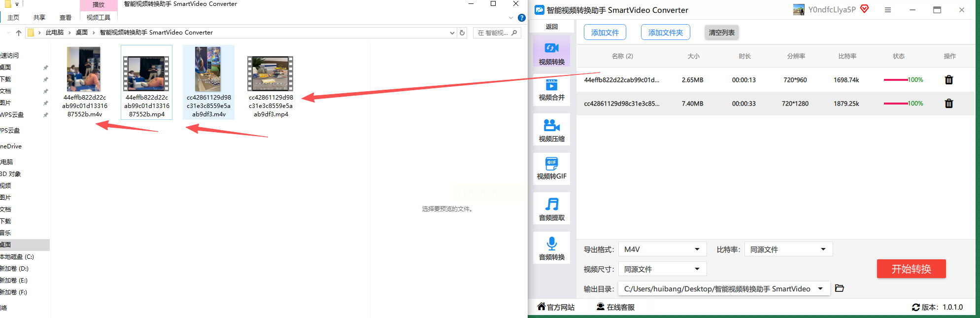The image size is (980, 318).
Task: Select 音乐 in navigation pane
Action: (x=5, y=233)
